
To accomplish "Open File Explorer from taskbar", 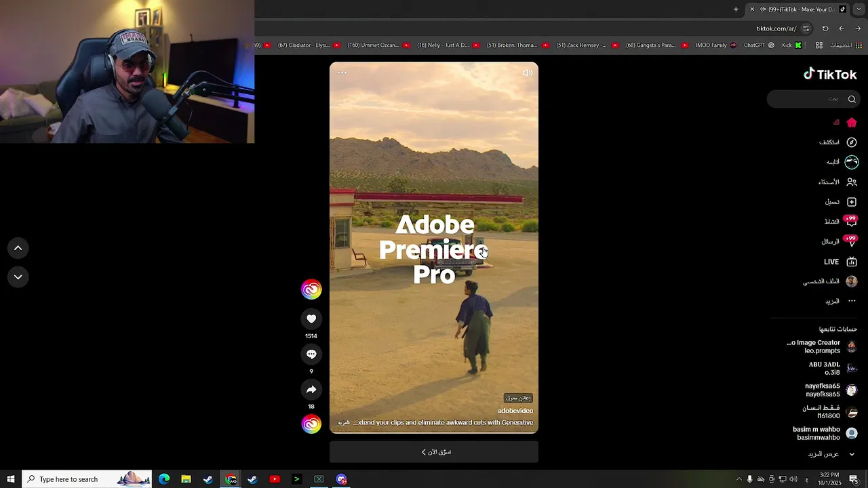I will [186, 479].
